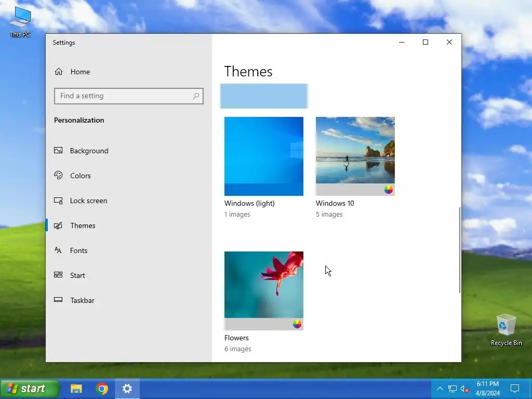The height and width of the screenshot is (399, 532).
Task: Click the magnifier search icon
Action: click(196, 96)
